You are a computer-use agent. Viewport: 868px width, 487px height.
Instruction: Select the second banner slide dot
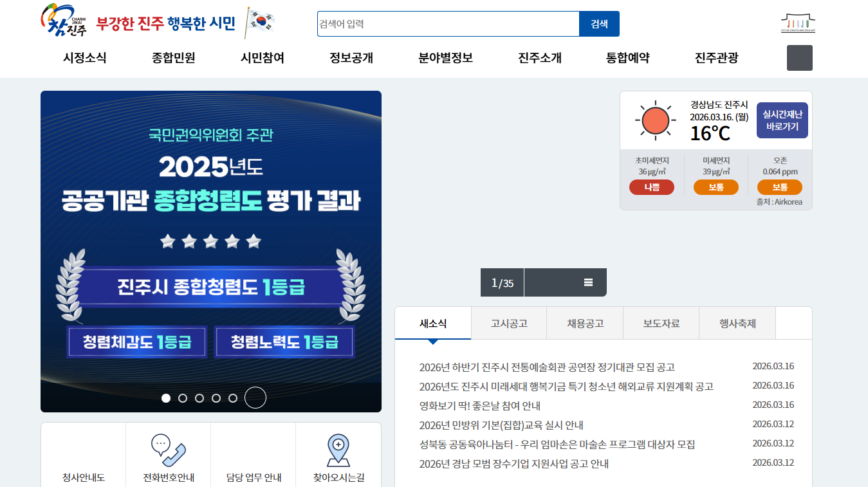click(183, 398)
